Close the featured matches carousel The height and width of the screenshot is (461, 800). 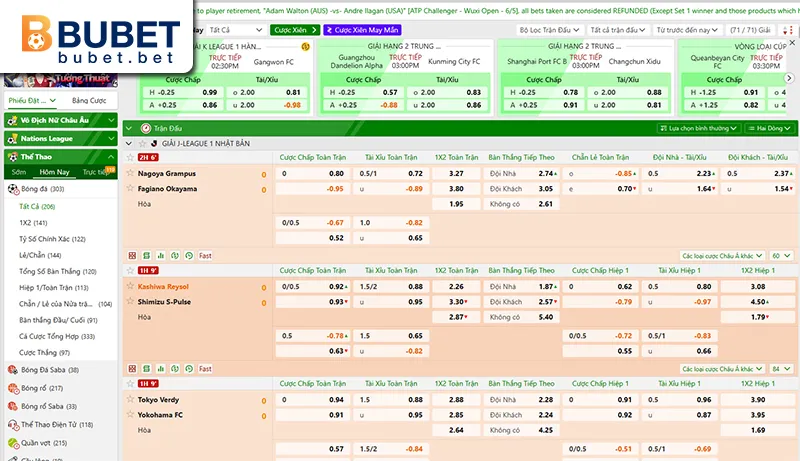pos(792,43)
